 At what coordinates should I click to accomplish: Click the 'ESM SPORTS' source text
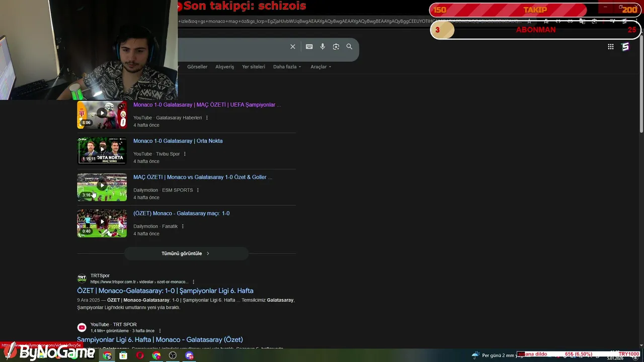click(177, 190)
